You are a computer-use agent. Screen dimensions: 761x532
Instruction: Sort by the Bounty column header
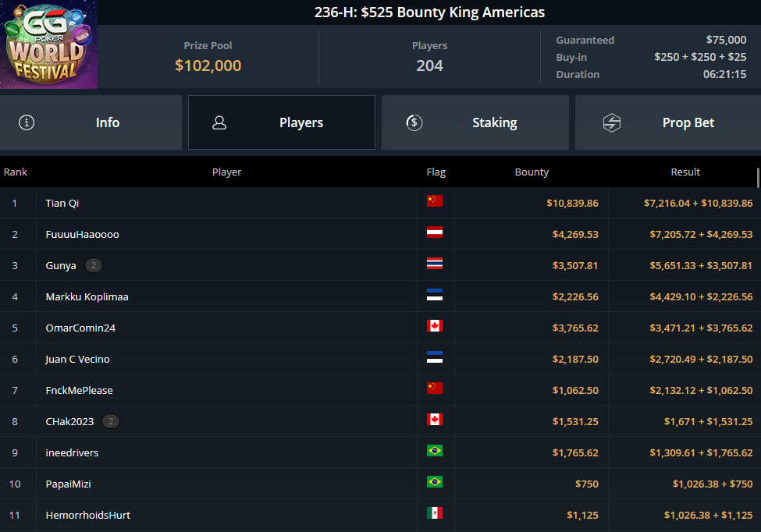point(532,172)
